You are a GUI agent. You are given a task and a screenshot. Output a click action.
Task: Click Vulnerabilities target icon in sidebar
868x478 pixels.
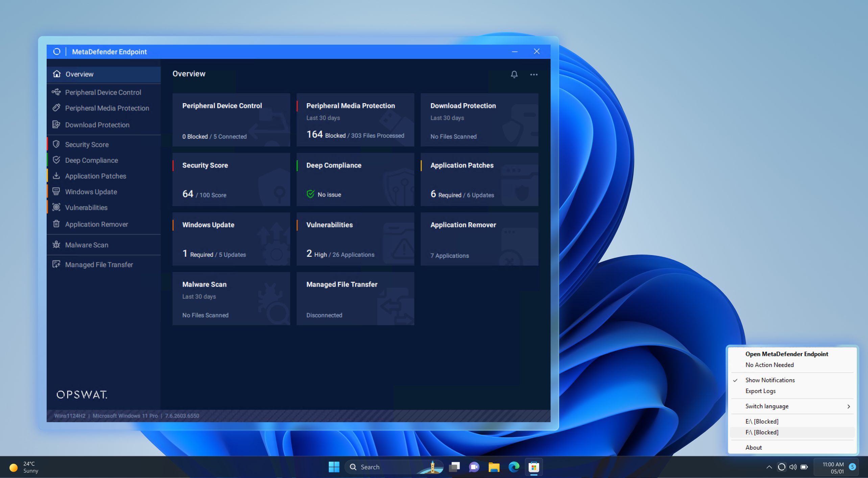(56, 207)
